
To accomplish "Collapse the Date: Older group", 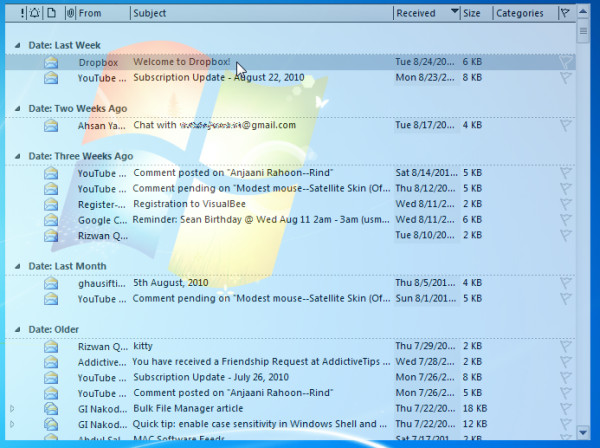I will click(x=18, y=330).
